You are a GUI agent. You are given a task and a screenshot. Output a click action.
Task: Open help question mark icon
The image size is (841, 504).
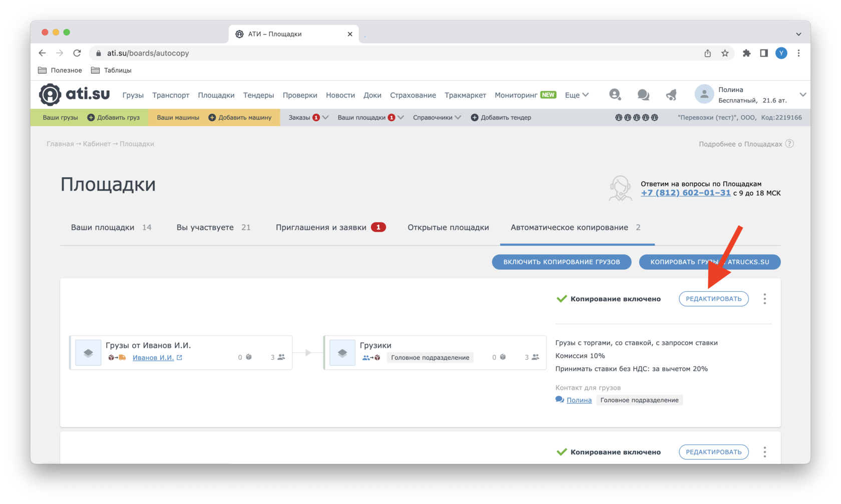[789, 144]
